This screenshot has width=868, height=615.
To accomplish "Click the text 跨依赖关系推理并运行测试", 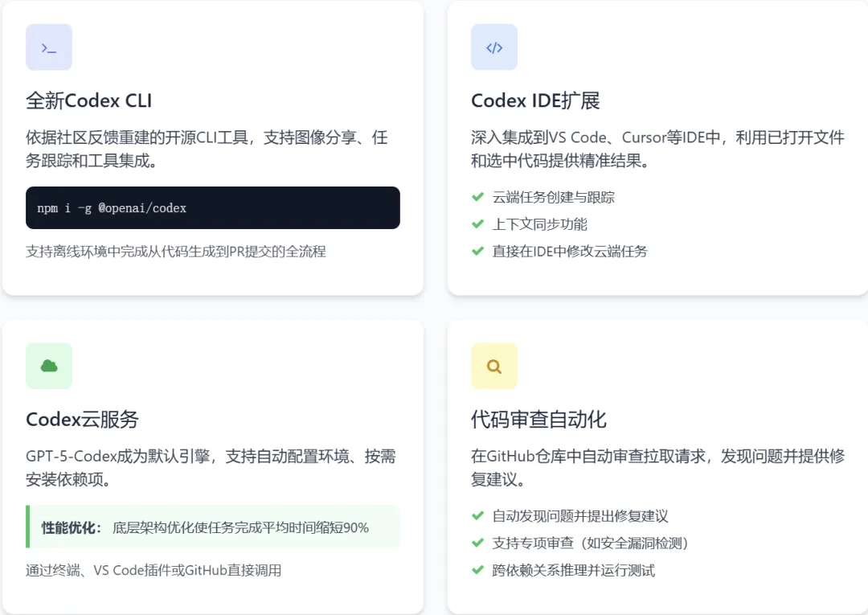I will [574, 570].
